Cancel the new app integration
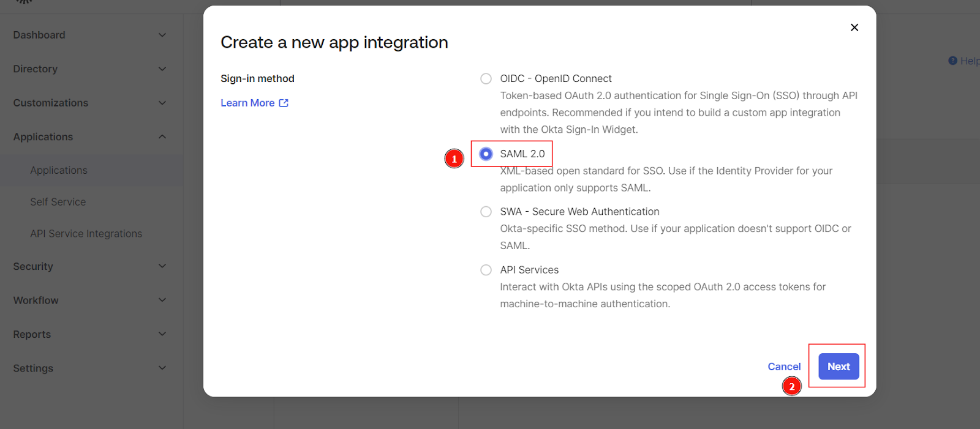 (x=784, y=367)
